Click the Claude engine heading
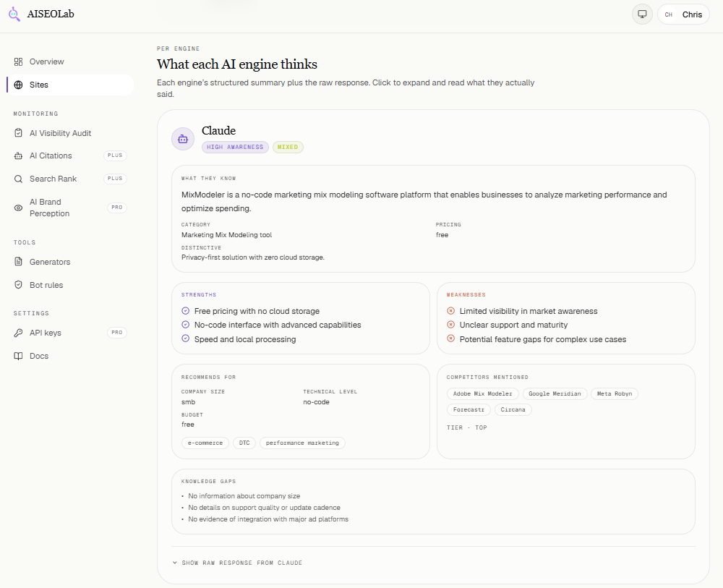The image size is (723, 588). point(218,130)
